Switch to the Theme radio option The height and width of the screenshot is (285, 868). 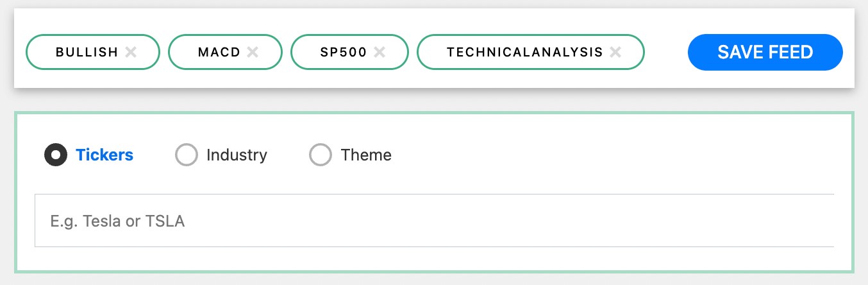(321, 155)
